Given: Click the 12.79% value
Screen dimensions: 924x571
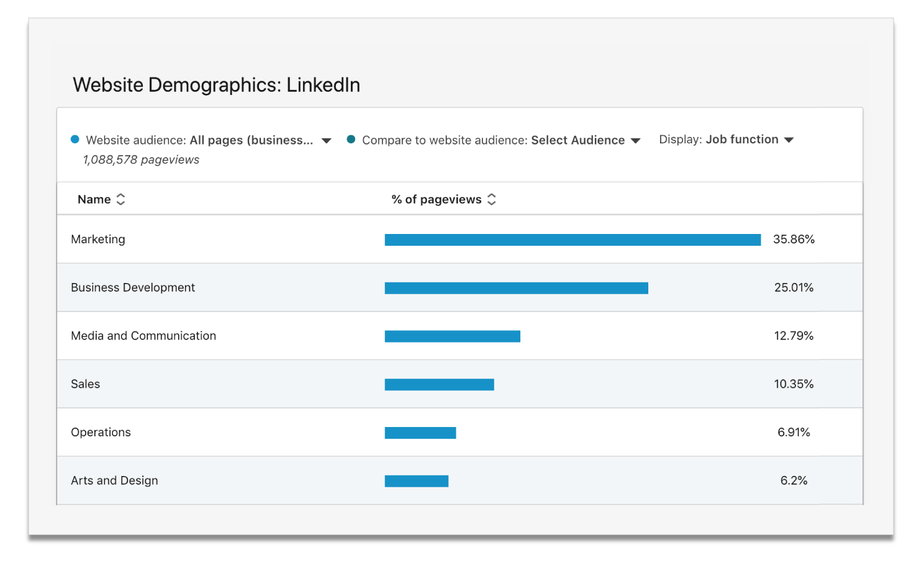Looking at the screenshot, I should 794,336.
